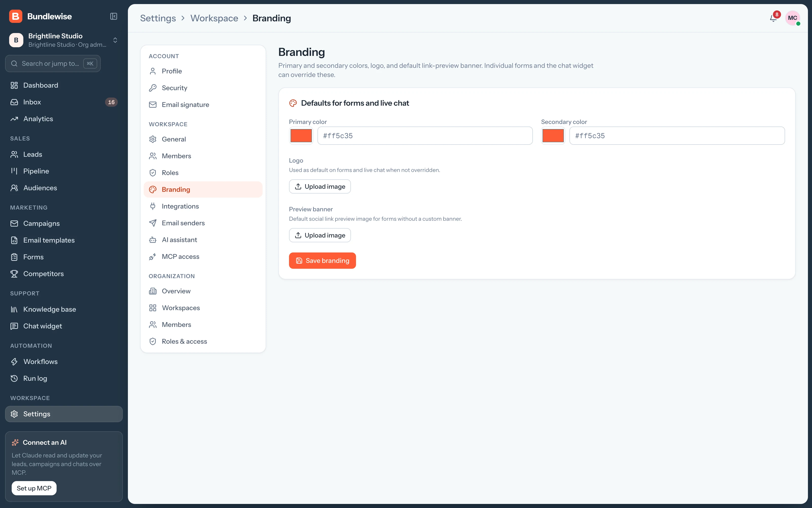Open Settings in the left sidebar
This screenshot has width=812, height=508.
pos(64,414)
